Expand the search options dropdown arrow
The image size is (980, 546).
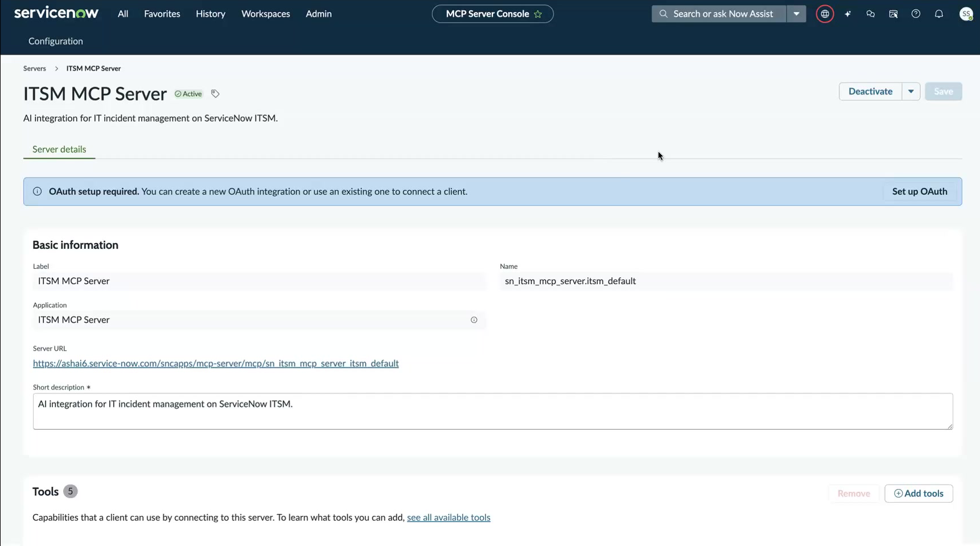(796, 14)
